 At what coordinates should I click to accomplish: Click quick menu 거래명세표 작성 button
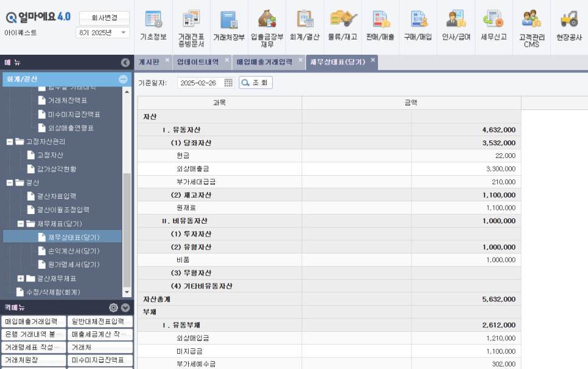tap(33, 347)
